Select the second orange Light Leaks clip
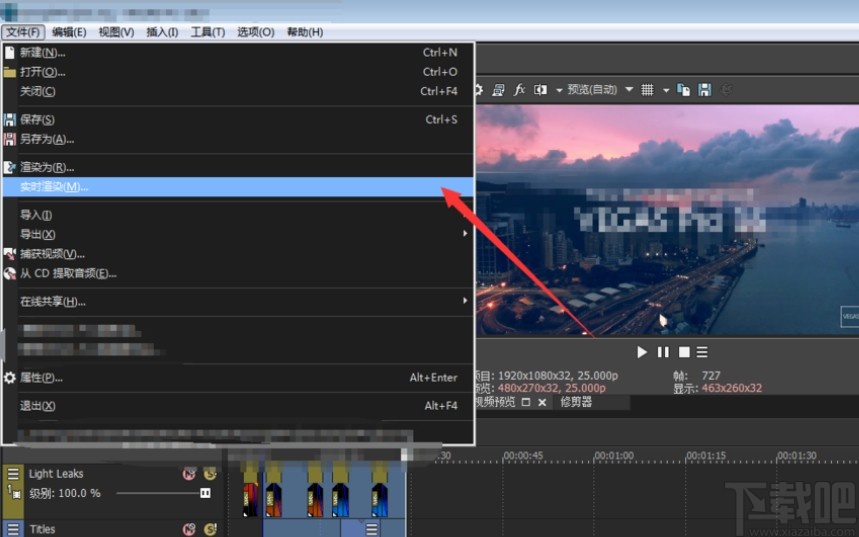 273,500
